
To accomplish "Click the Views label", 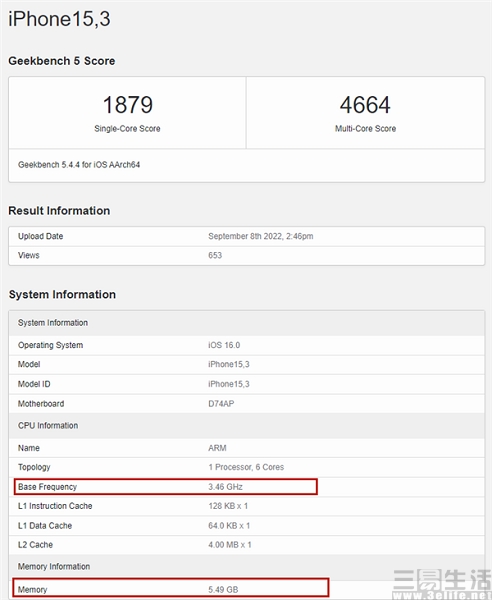I will [29, 255].
